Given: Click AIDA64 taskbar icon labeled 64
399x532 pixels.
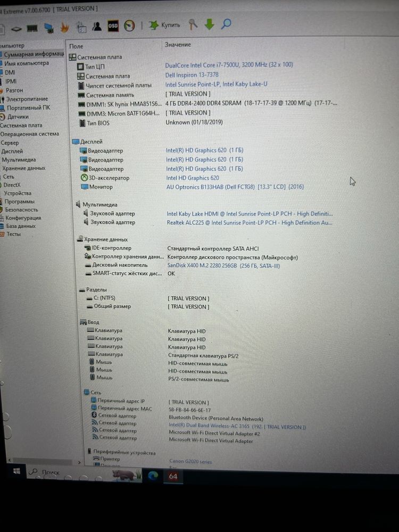Looking at the screenshot, I should (x=173, y=476).
